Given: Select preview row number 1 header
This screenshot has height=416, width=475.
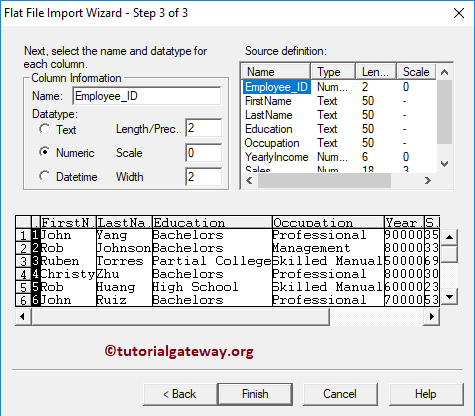Looking at the screenshot, I should click(23, 235).
